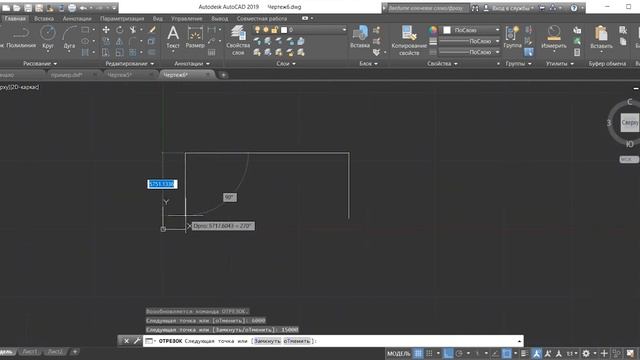Click the New file icon in quick access toolbar
This screenshot has width=640, height=360.
tap(6, 8)
